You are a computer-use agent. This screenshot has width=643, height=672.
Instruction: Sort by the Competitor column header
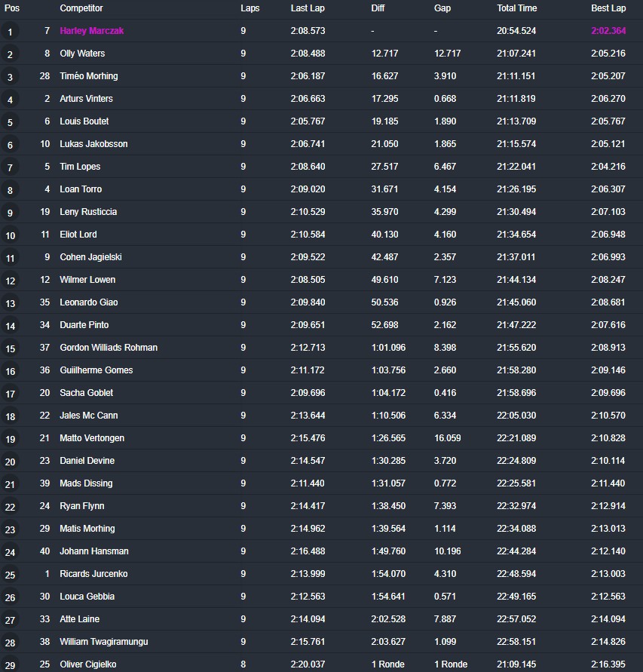81,8
